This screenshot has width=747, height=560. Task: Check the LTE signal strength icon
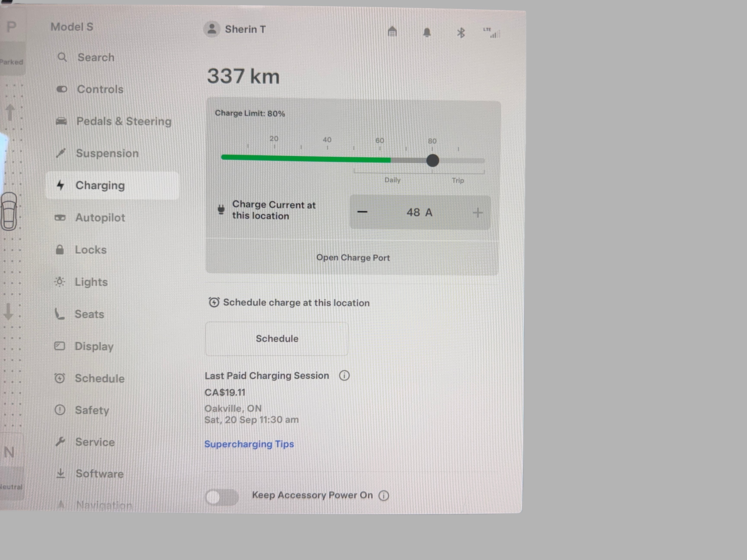pos(491,33)
